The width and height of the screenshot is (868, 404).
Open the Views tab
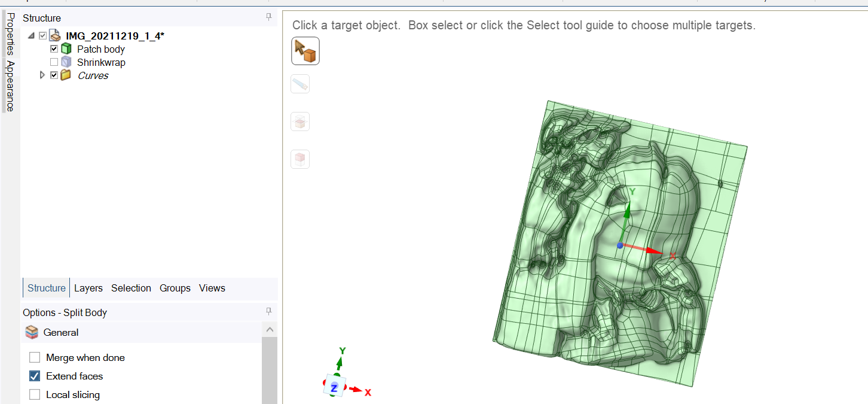point(212,288)
